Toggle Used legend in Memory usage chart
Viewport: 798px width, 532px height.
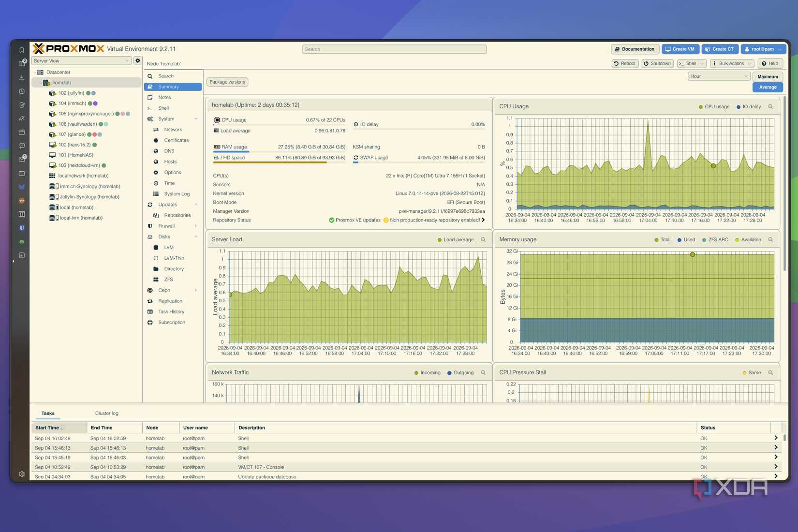point(686,240)
